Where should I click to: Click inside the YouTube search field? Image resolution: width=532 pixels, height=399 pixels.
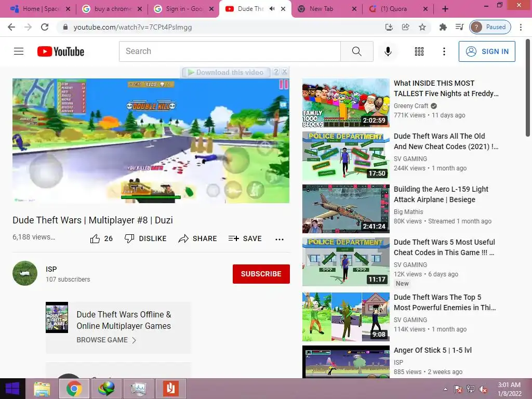click(x=230, y=51)
